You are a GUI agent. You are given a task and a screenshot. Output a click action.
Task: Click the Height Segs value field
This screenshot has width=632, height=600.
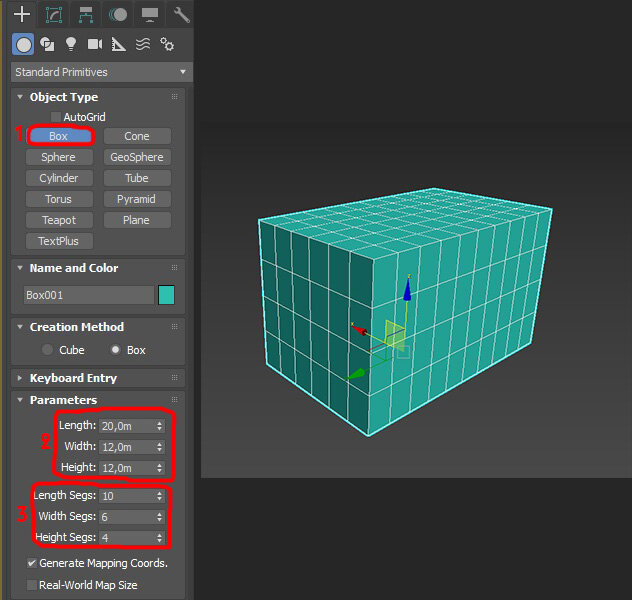(x=127, y=538)
